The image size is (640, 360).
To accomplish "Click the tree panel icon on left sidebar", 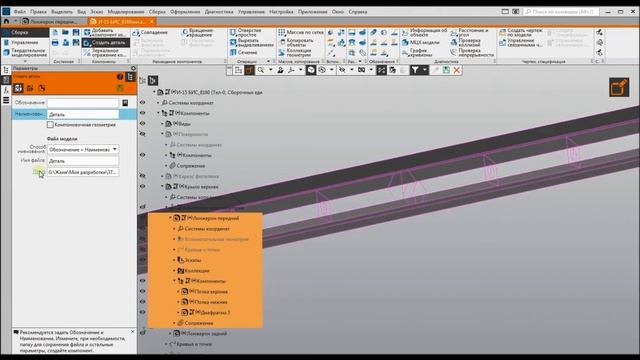I will click(6, 70).
